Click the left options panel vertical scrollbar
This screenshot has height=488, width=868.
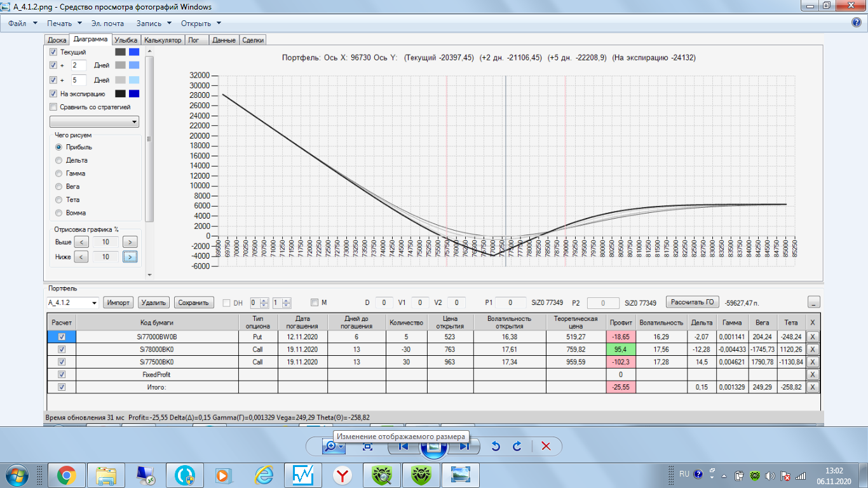pos(149,140)
